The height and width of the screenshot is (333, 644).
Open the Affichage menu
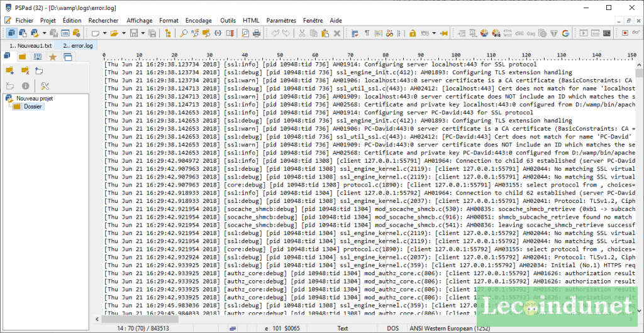click(139, 21)
